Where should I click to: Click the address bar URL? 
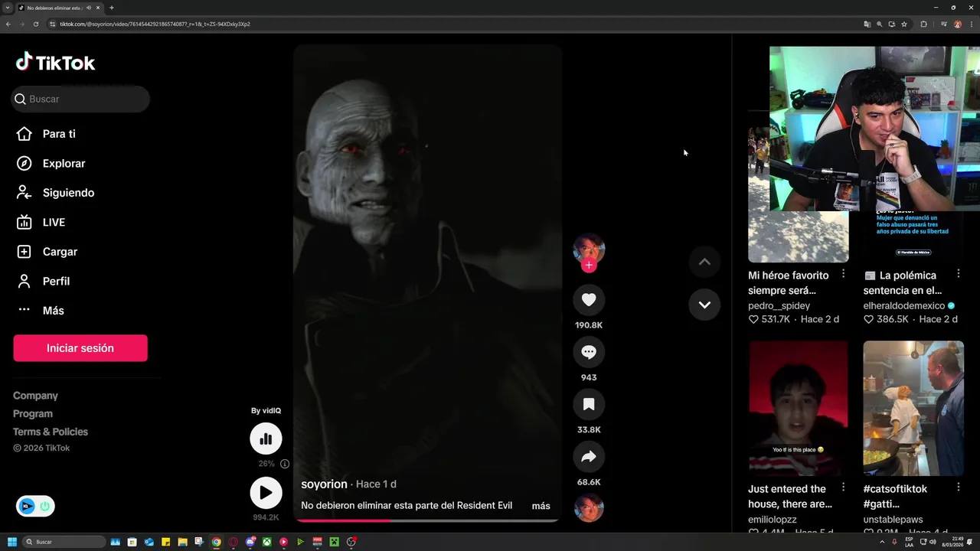tap(155, 24)
